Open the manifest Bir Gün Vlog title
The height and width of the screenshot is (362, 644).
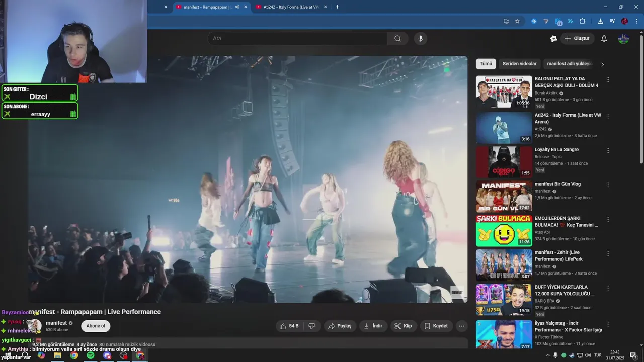557,184
